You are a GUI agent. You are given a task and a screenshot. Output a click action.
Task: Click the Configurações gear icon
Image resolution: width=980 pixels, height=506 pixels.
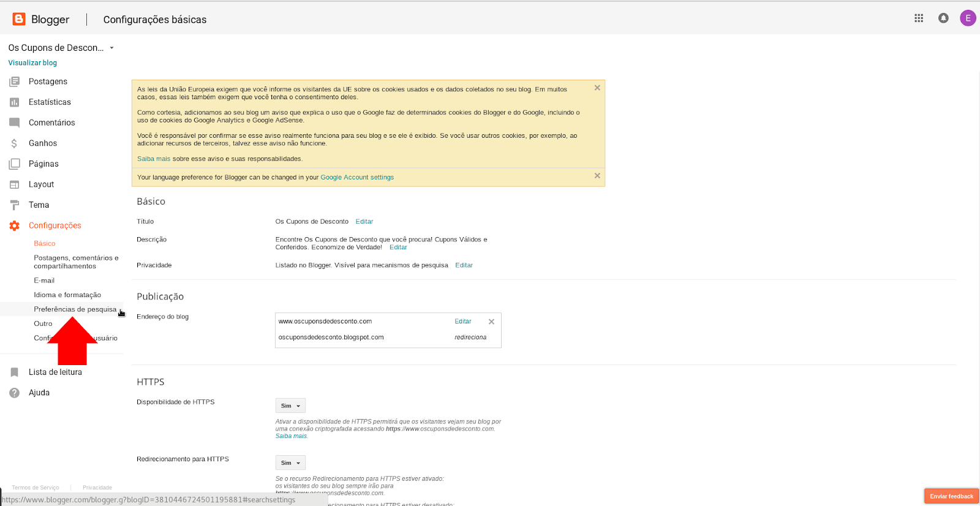pyautogui.click(x=14, y=225)
